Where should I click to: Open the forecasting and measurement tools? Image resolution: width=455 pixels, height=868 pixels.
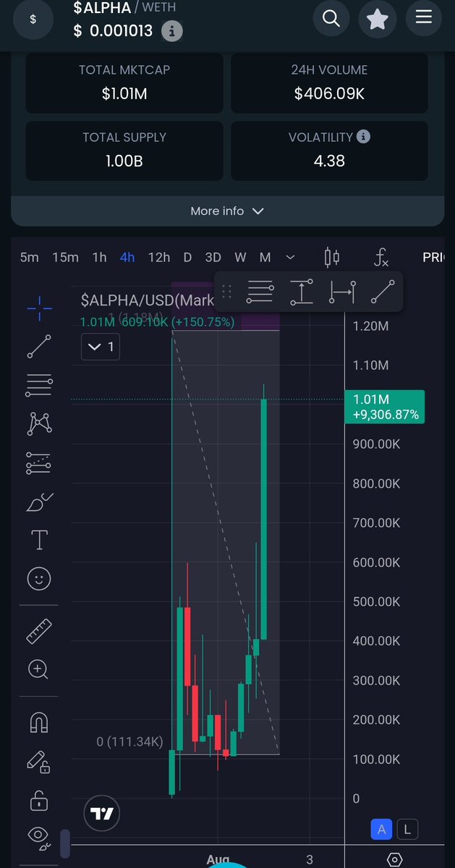point(38,463)
